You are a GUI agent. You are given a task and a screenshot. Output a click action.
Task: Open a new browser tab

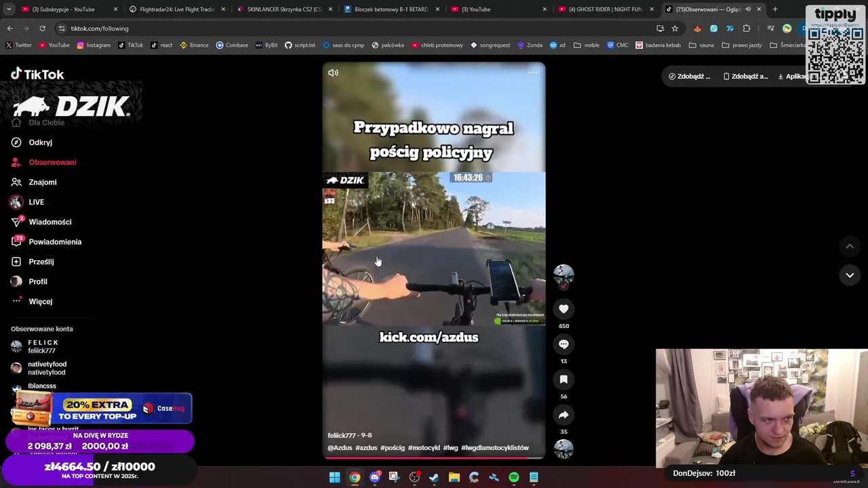775,9
